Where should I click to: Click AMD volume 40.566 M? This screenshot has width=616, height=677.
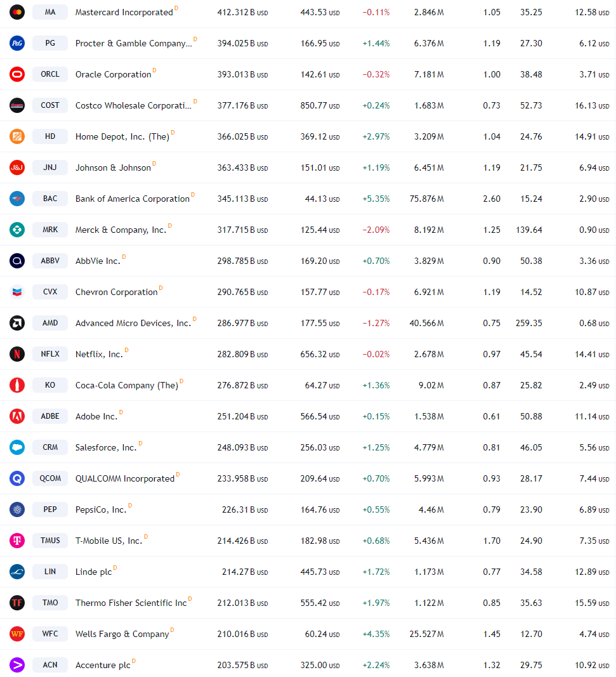(426, 323)
